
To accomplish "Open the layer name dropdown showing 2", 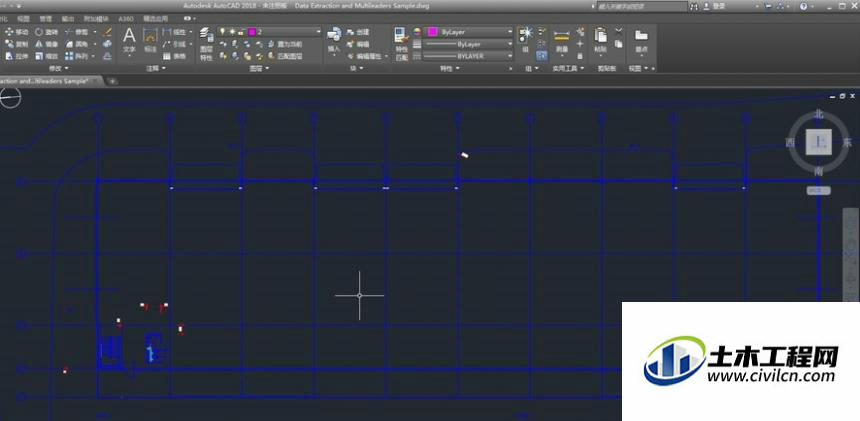I will pyautogui.click(x=269, y=32).
